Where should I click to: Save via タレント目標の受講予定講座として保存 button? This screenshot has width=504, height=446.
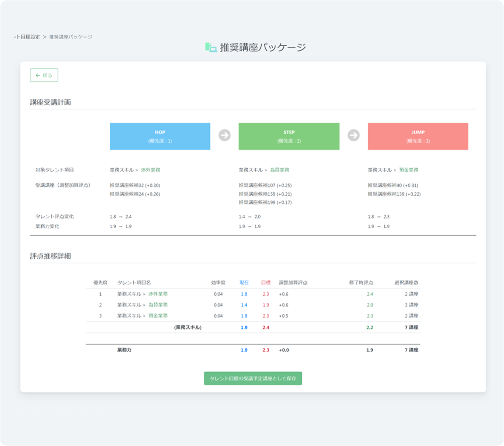(253, 378)
